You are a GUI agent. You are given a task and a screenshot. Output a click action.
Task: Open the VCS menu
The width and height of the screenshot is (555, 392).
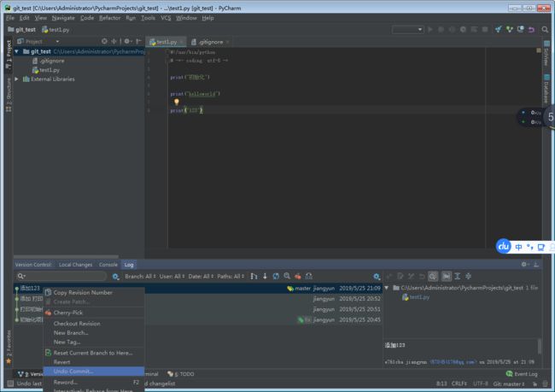[x=166, y=18]
